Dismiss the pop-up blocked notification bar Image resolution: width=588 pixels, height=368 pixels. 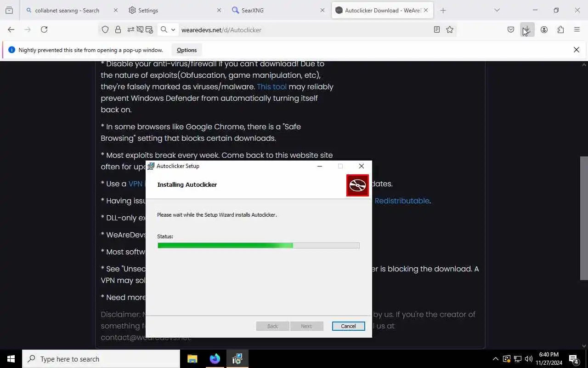pyautogui.click(x=577, y=50)
